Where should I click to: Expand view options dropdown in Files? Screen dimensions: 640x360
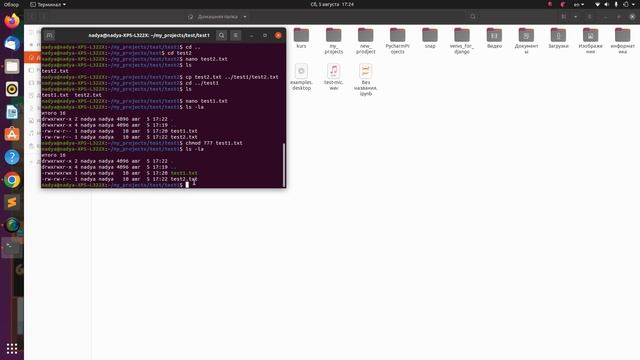tap(576, 17)
